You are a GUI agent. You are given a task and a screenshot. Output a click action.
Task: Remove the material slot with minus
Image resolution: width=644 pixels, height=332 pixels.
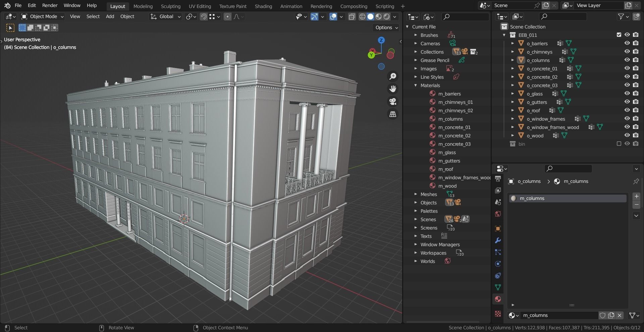(636, 205)
